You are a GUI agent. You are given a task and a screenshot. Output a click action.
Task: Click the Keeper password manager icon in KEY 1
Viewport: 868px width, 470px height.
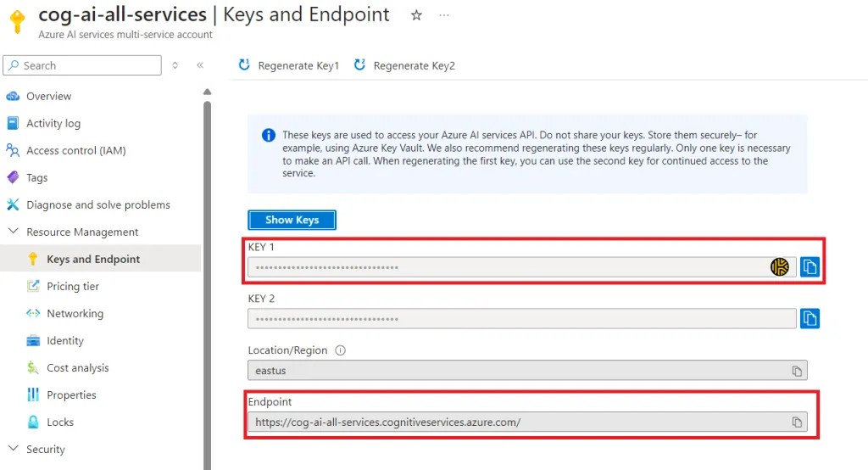tap(780, 267)
